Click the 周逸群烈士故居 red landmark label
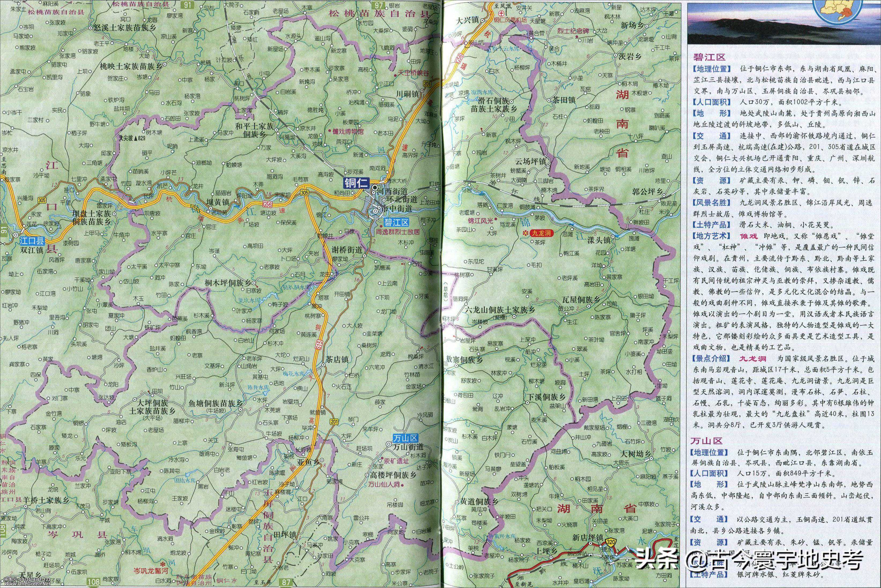The height and width of the screenshot is (588, 881). [x=398, y=232]
